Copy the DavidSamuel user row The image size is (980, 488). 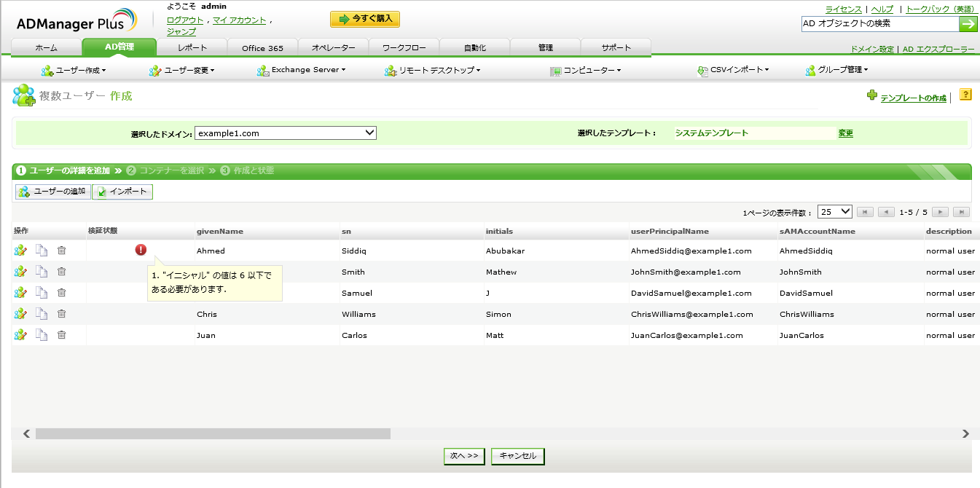coord(42,293)
